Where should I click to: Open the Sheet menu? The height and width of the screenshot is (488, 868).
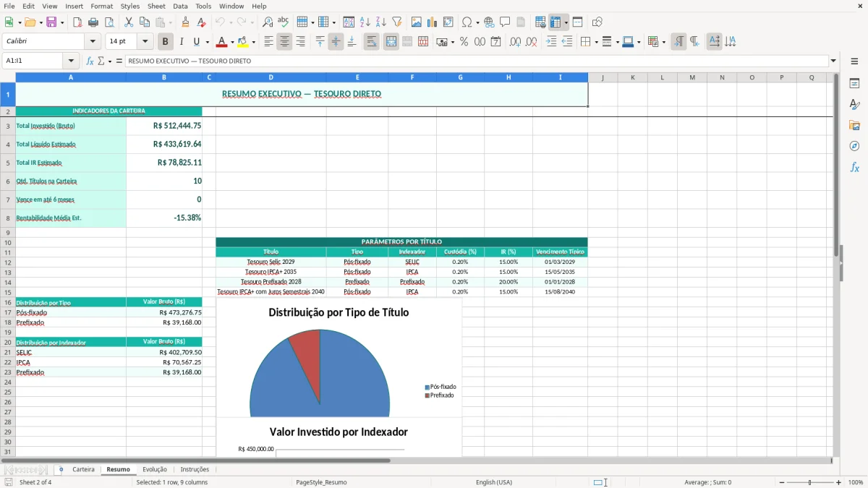click(156, 6)
